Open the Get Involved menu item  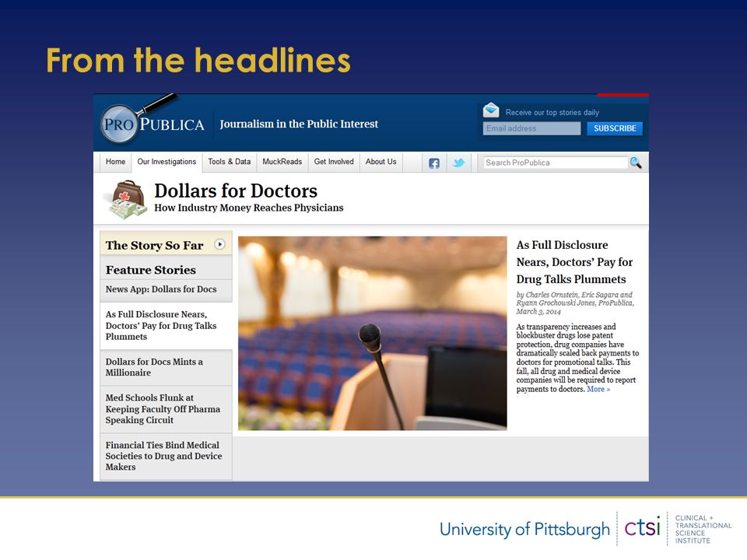coord(334,162)
